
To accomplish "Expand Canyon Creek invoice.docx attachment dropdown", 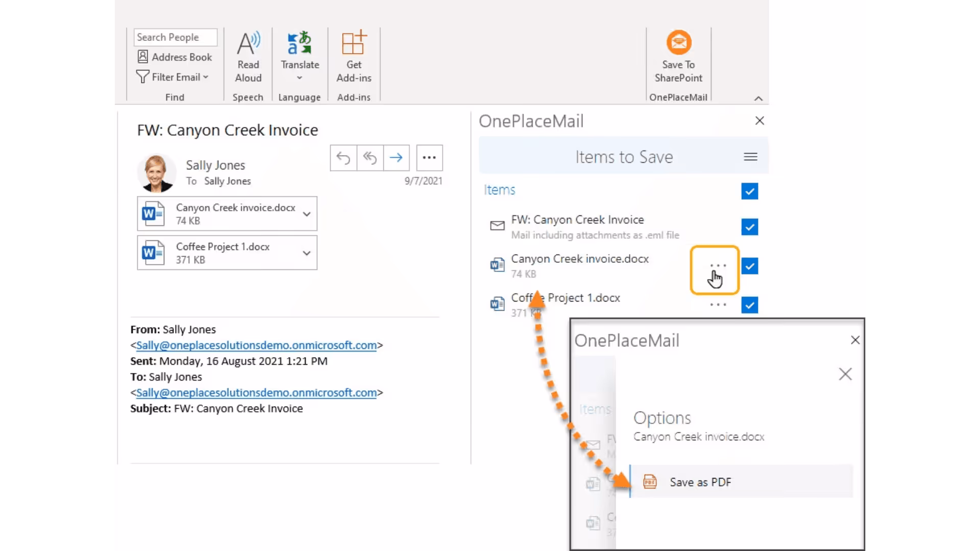I will click(x=307, y=214).
